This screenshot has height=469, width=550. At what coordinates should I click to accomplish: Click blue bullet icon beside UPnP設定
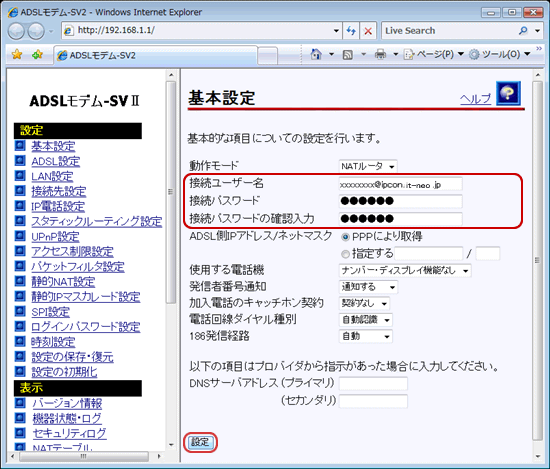20,235
